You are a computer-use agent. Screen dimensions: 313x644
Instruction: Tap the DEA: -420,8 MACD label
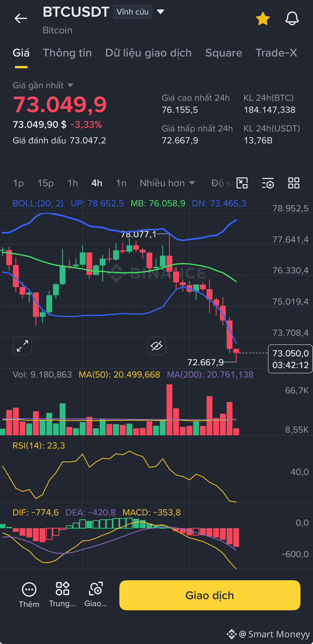point(91,513)
